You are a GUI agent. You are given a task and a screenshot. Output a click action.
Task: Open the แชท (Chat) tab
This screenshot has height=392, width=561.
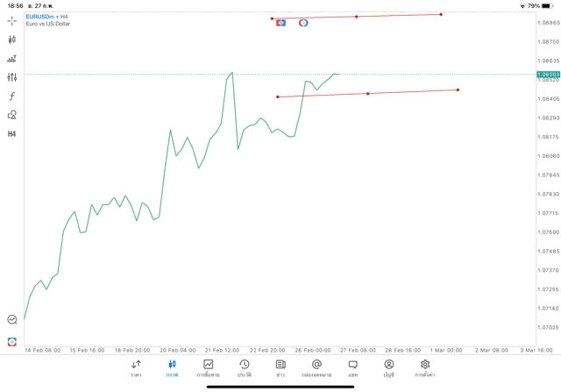pyautogui.click(x=352, y=367)
